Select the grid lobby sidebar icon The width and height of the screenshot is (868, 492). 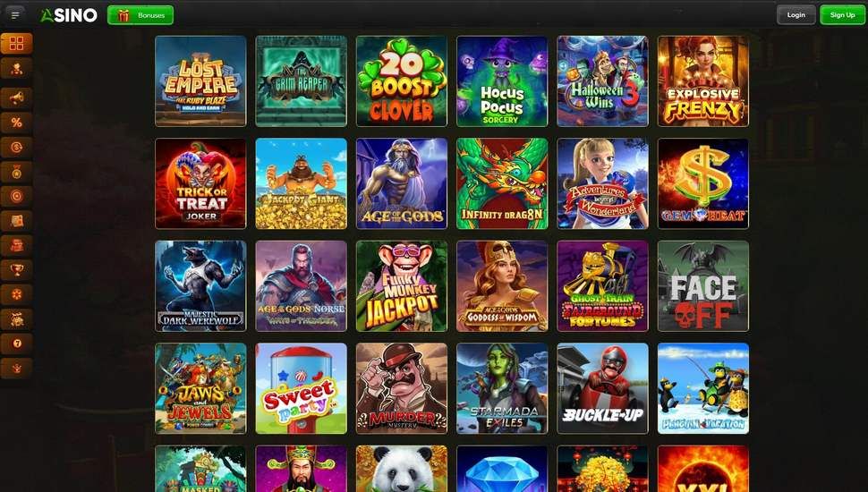17,43
